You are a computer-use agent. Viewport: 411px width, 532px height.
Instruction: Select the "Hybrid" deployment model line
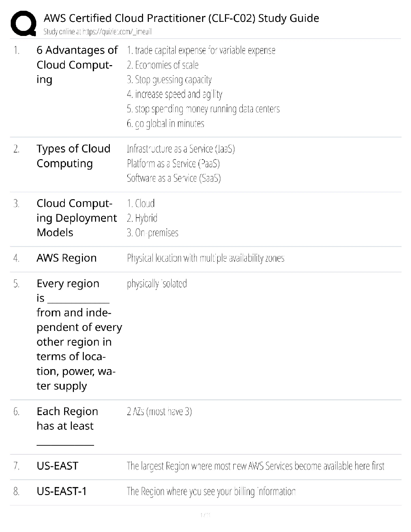click(x=142, y=218)
